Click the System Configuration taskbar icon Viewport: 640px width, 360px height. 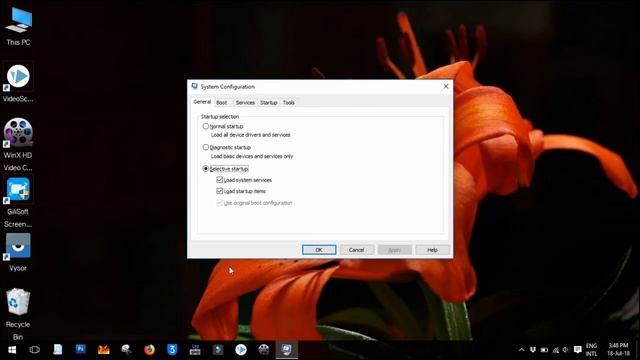[x=287, y=350]
